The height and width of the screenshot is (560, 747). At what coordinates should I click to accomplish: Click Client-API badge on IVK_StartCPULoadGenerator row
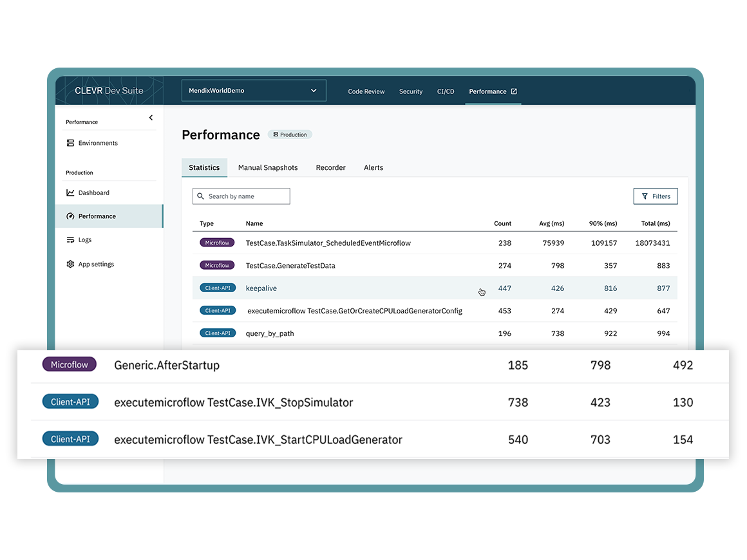click(70, 439)
